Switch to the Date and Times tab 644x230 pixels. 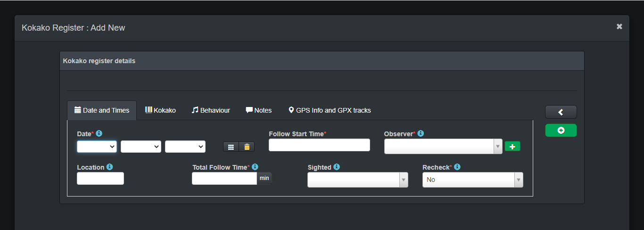point(102,110)
